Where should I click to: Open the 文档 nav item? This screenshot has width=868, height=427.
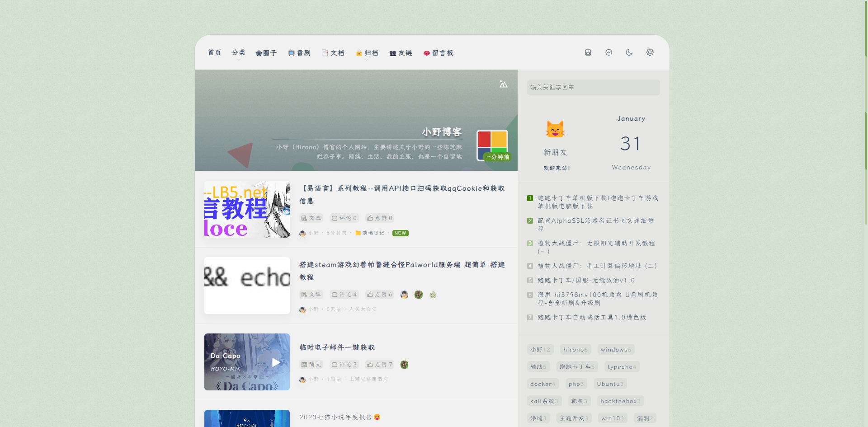(333, 53)
